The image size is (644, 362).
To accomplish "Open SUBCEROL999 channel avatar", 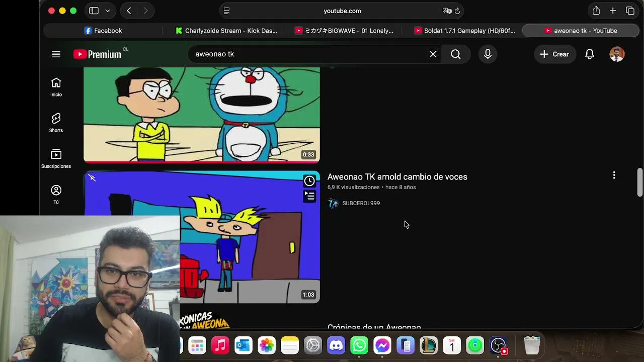I will [x=333, y=203].
